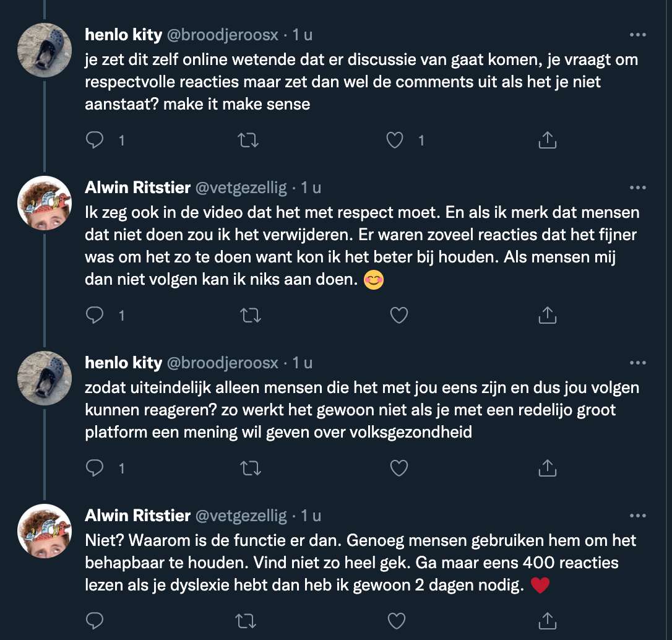
Task: Retweet Alwin's tweet about respect in video
Action: [251, 316]
